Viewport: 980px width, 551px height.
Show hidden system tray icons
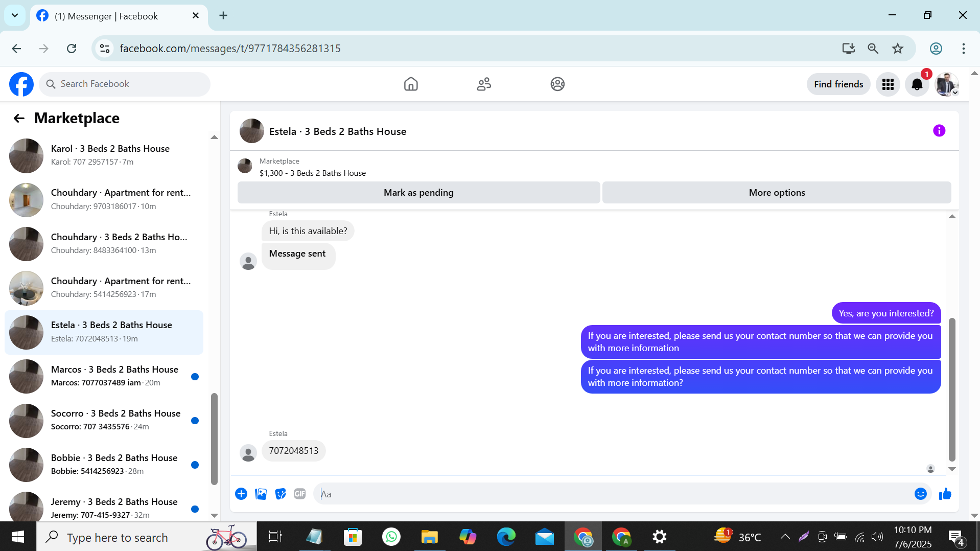pyautogui.click(x=785, y=537)
